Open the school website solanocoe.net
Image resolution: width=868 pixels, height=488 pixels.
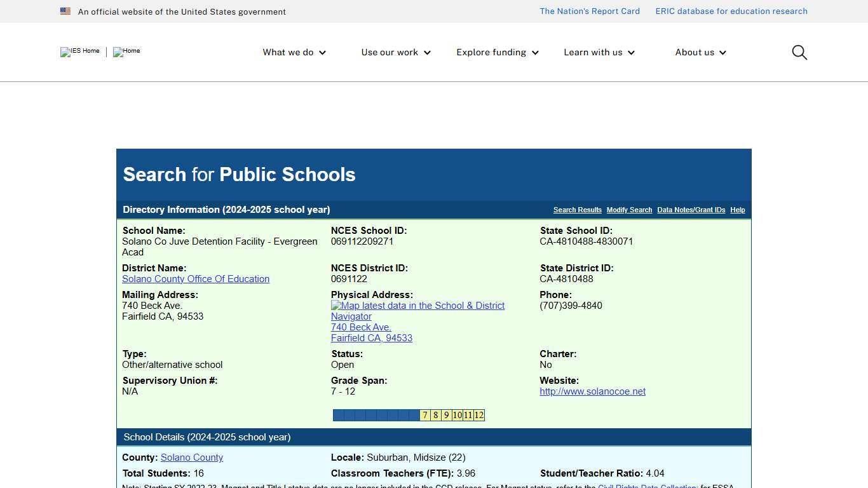(592, 391)
